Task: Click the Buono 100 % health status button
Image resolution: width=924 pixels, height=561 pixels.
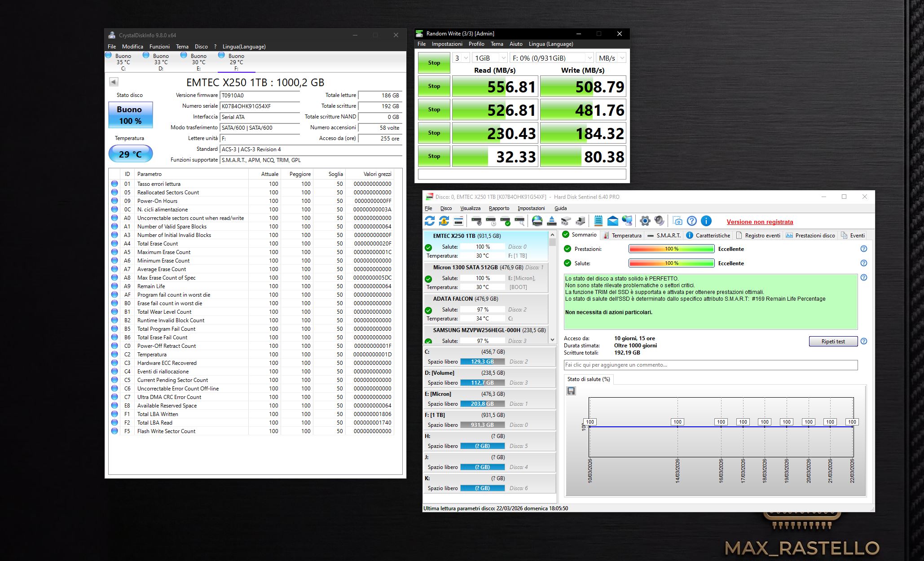Action: click(x=130, y=115)
